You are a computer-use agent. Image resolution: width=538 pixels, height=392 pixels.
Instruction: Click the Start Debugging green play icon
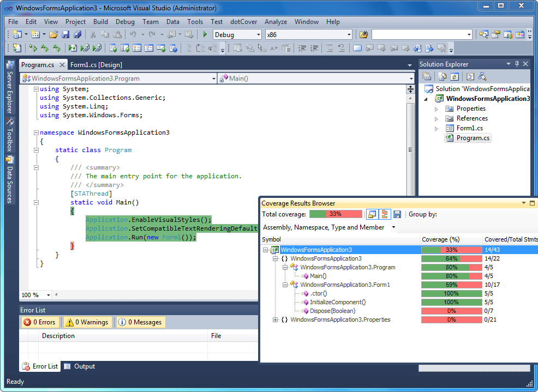(205, 34)
